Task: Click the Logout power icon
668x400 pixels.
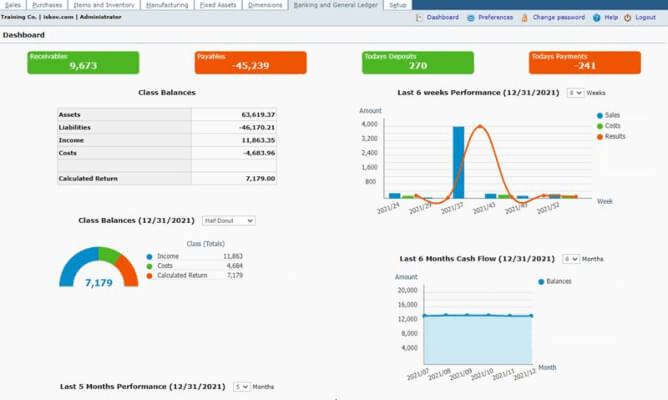Action: coord(628,17)
